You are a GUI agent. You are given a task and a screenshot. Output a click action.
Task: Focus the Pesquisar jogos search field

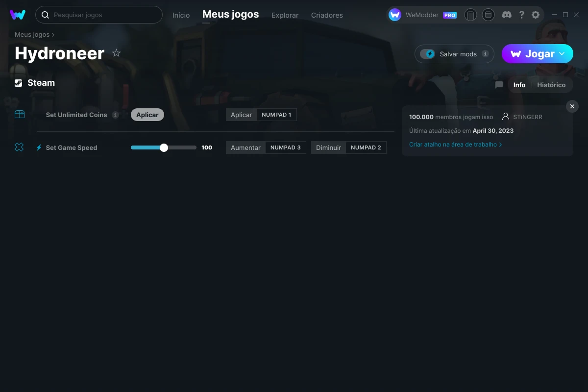point(99,15)
